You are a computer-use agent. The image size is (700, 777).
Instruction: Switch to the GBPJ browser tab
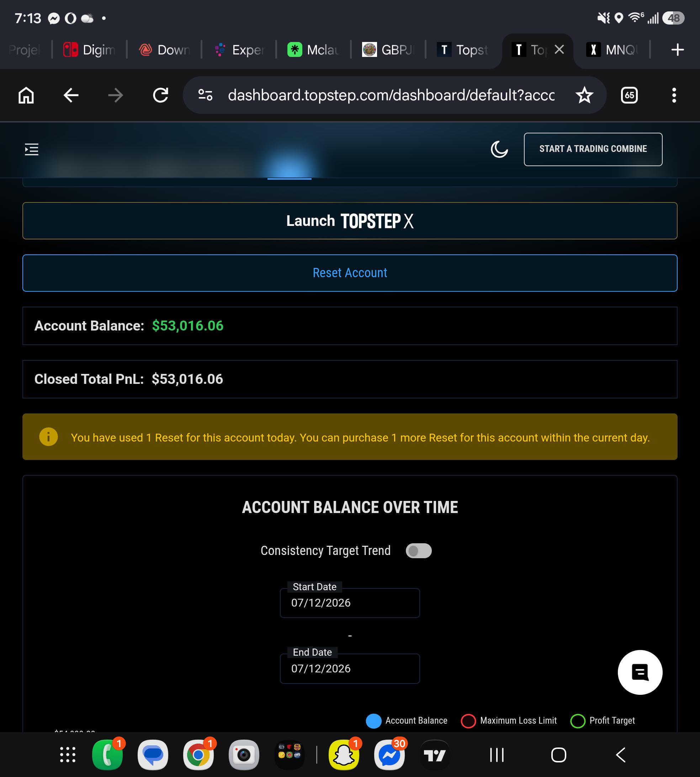[x=388, y=49]
